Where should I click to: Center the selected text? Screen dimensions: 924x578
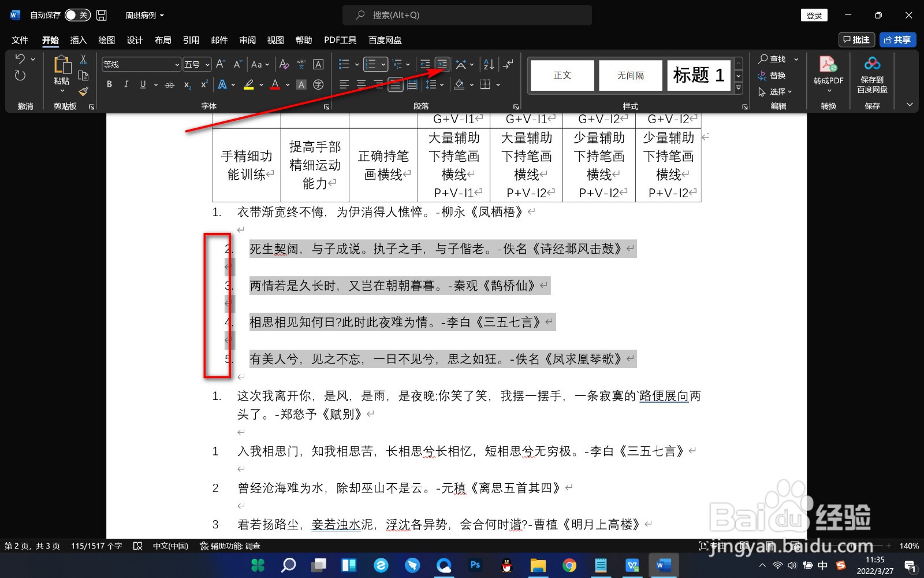[362, 84]
